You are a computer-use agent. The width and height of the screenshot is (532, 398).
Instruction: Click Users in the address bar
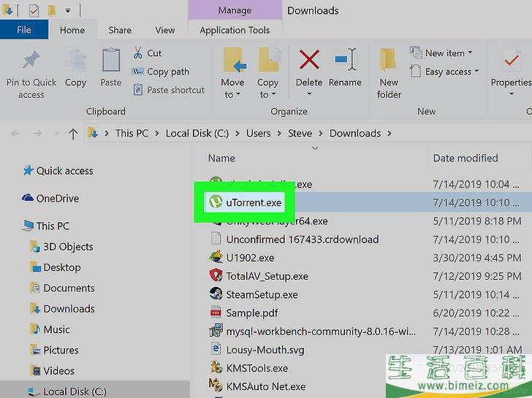(x=258, y=133)
